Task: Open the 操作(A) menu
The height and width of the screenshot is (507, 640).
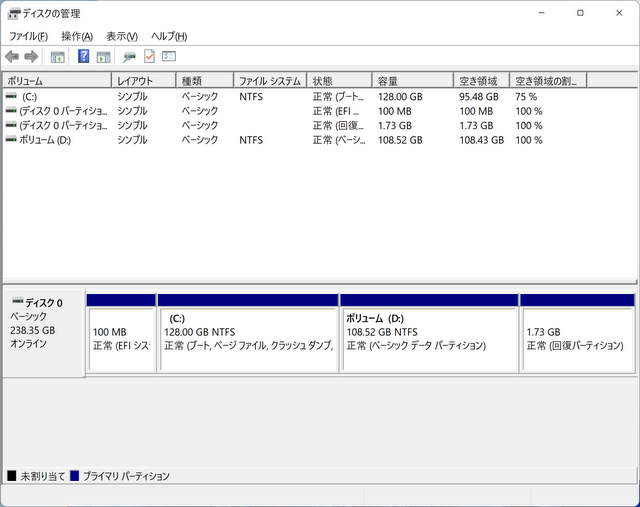Action: coord(77,36)
